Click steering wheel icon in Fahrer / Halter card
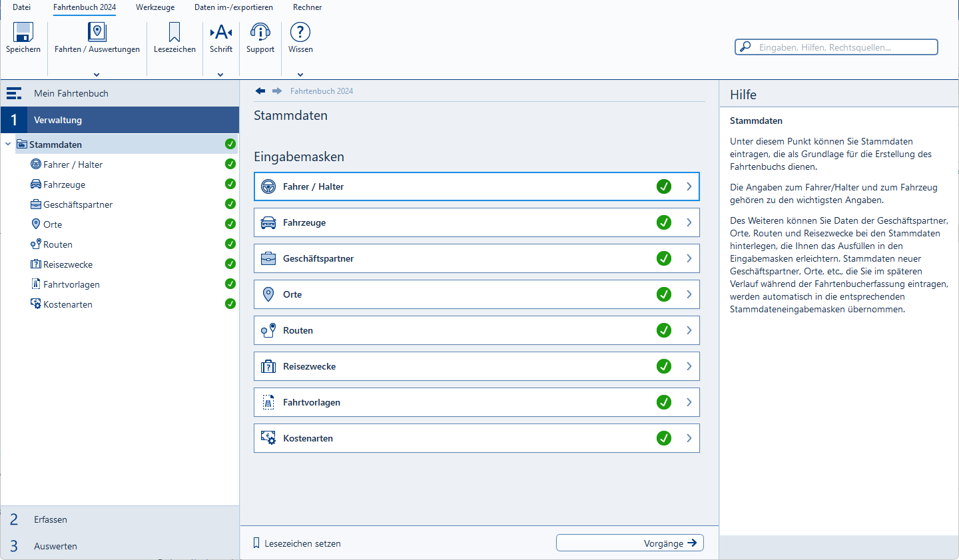The height and width of the screenshot is (560, 959). [268, 186]
